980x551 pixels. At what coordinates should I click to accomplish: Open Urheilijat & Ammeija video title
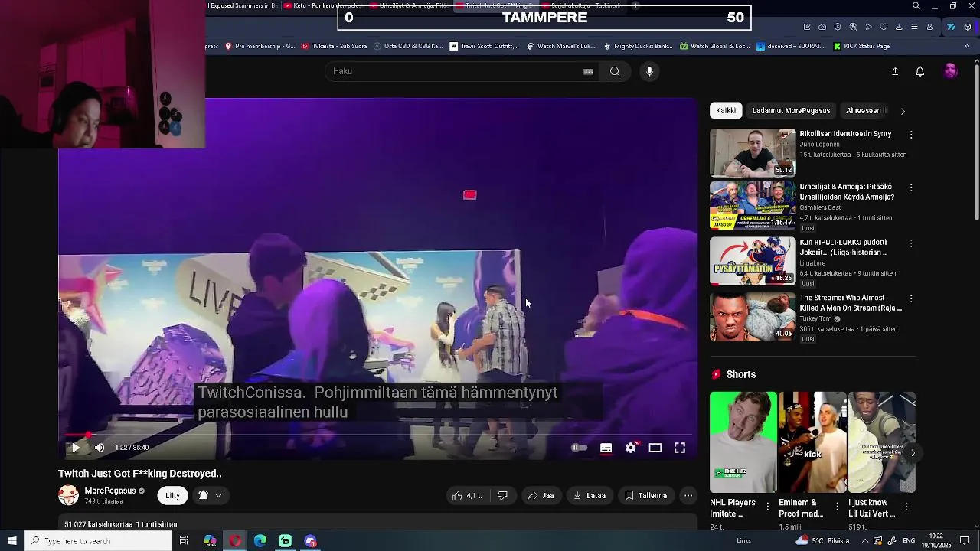click(847, 191)
